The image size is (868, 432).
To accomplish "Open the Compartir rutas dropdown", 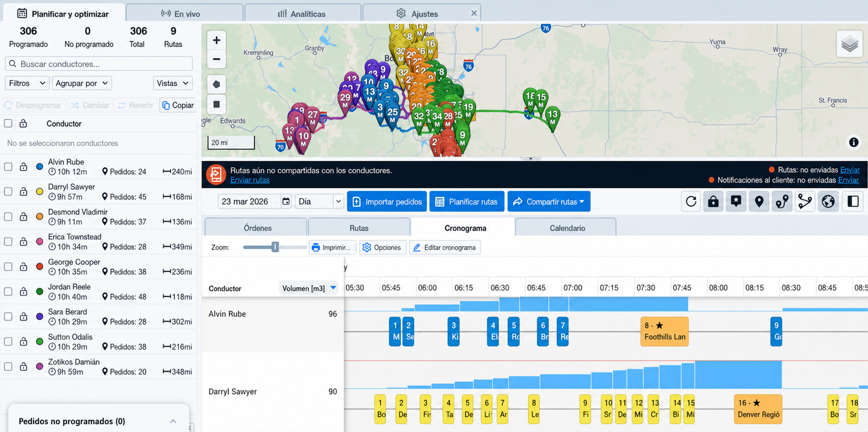I will coord(549,202).
